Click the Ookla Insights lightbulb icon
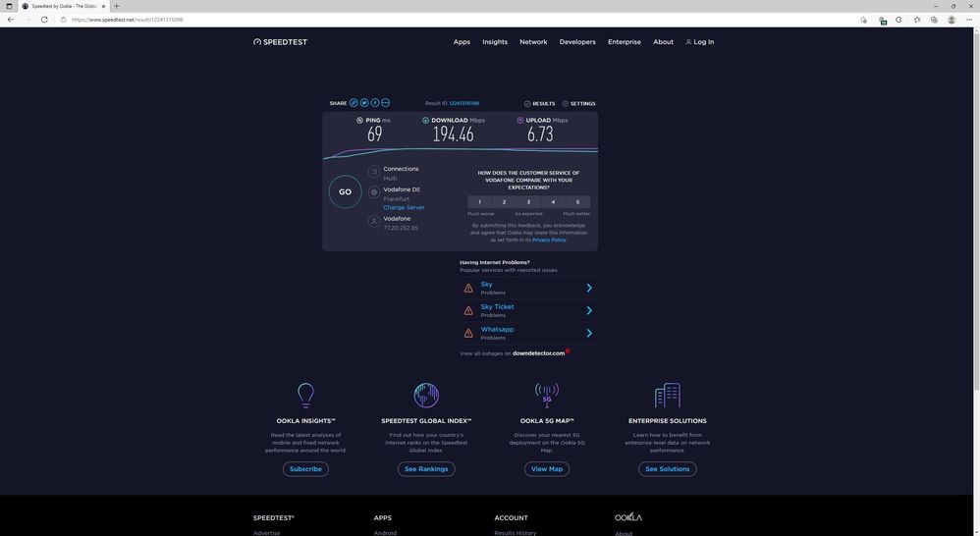980x536 pixels. pyautogui.click(x=305, y=395)
